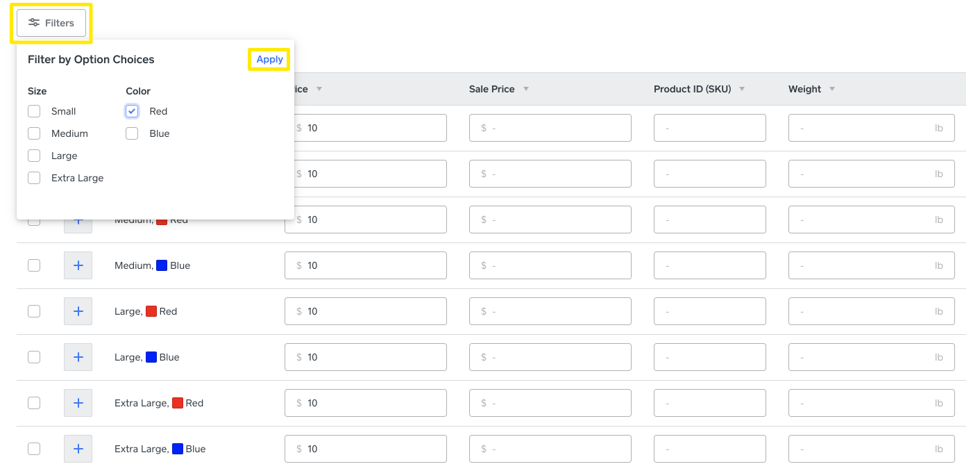This screenshot has height=471, width=980.
Task: Select the Medium Blue row checkbox
Action: pyautogui.click(x=34, y=265)
